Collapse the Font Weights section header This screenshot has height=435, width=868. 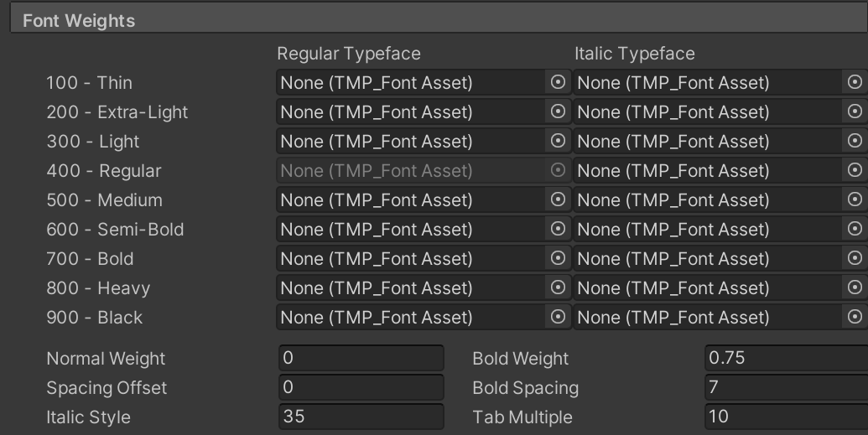(x=439, y=20)
